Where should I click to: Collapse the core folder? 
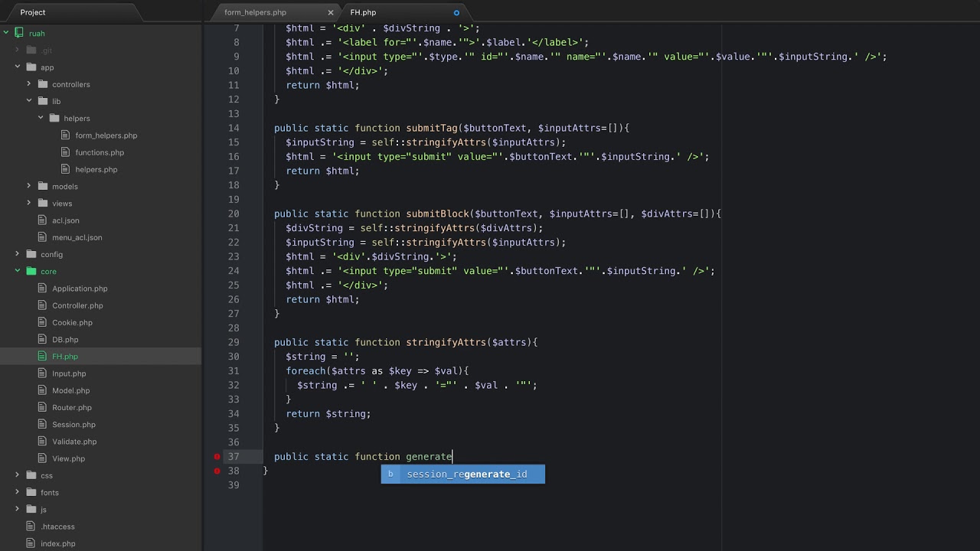[18, 271]
